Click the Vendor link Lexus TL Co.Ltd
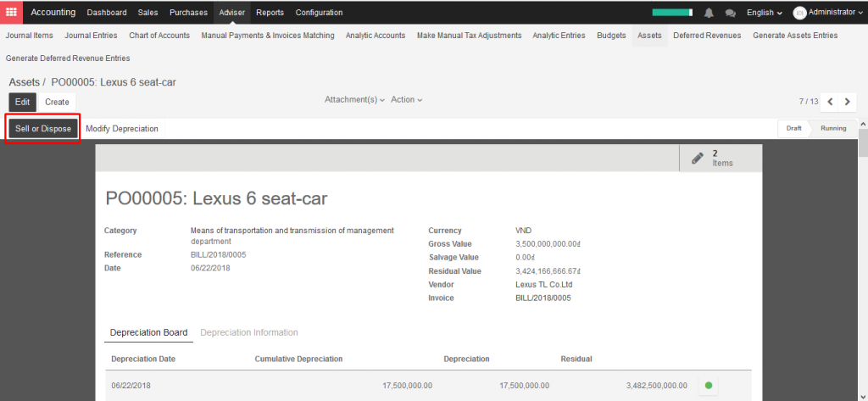This screenshot has width=868, height=401. pyautogui.click(x=543, y=285)
